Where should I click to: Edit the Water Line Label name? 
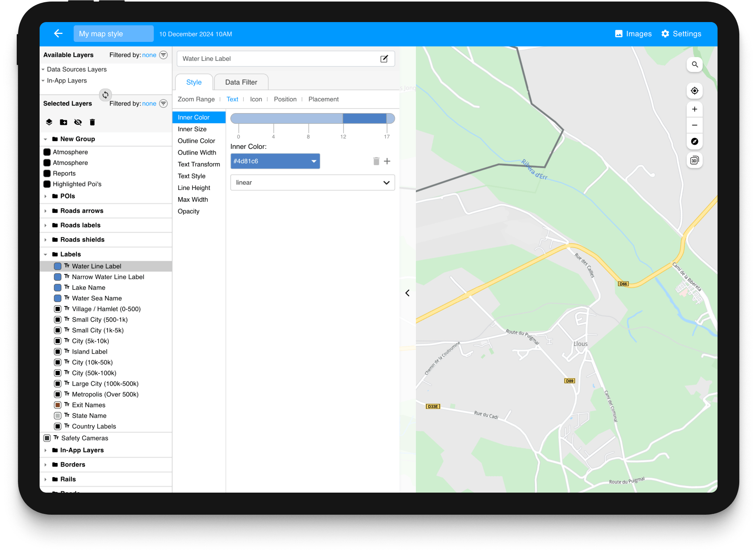pyautogui.click(x=384, y=59)
